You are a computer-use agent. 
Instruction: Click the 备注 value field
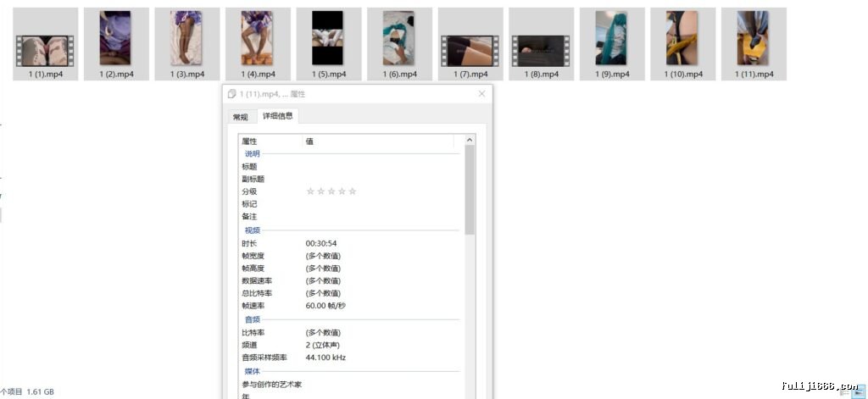[381, 217]
